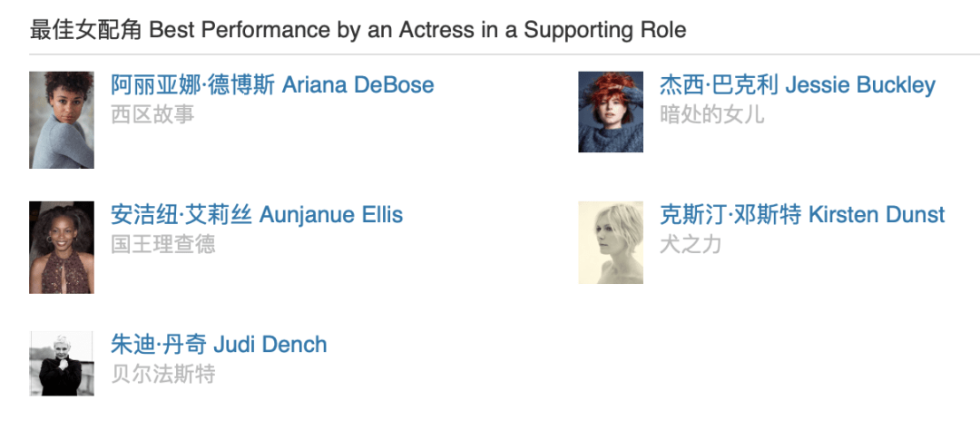
Task: Follow the Jessie Buckley name link
Action: click(x=859, y=85)
